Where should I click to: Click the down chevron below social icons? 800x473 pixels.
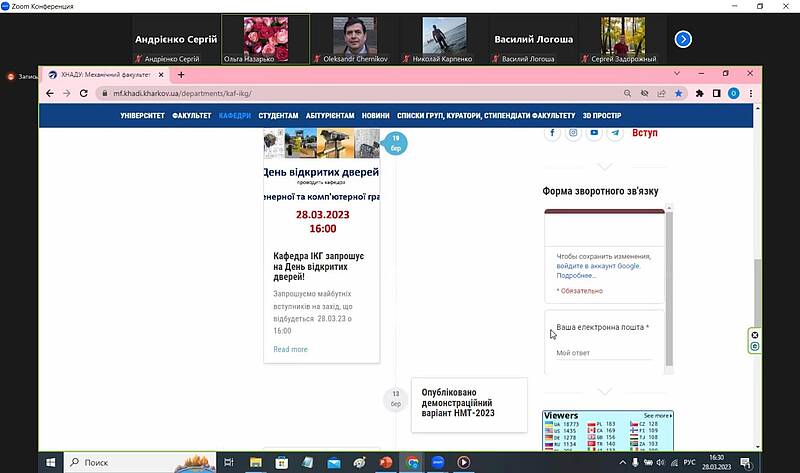(x=603, y=166)
